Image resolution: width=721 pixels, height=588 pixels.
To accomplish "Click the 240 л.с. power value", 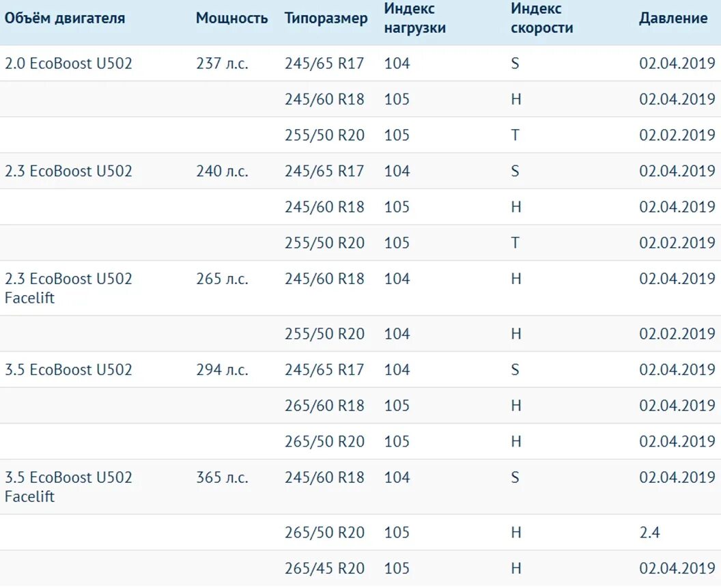I will click(x=222, y=171).
